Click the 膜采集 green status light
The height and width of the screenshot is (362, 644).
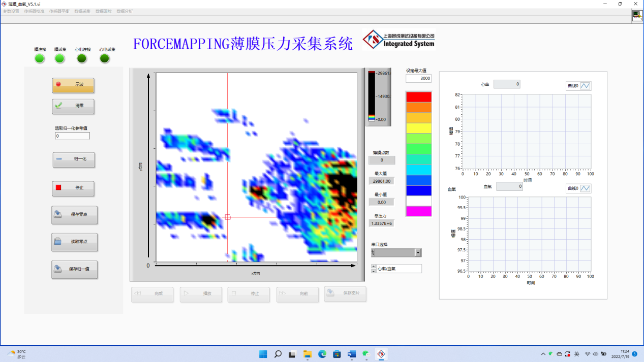coord(59,58)
